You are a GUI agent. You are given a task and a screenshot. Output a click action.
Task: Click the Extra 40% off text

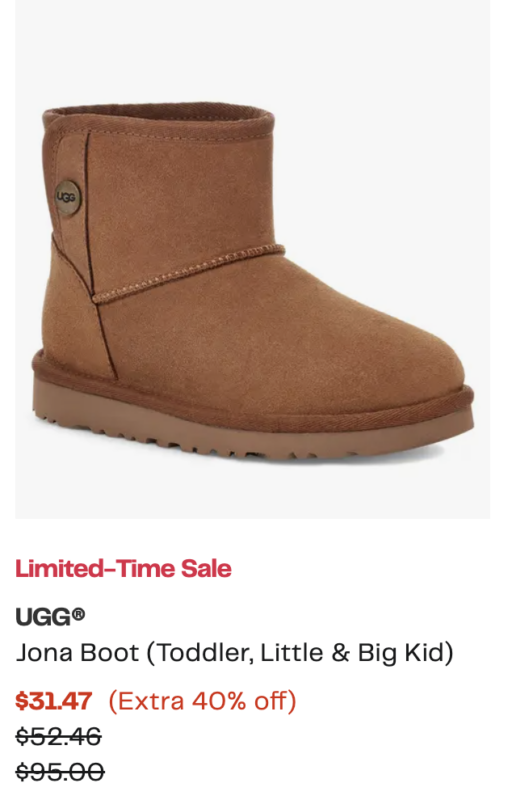202,701
